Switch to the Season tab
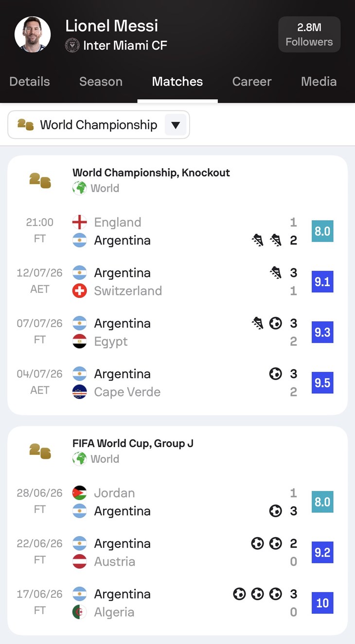 [x=101, y=81]
